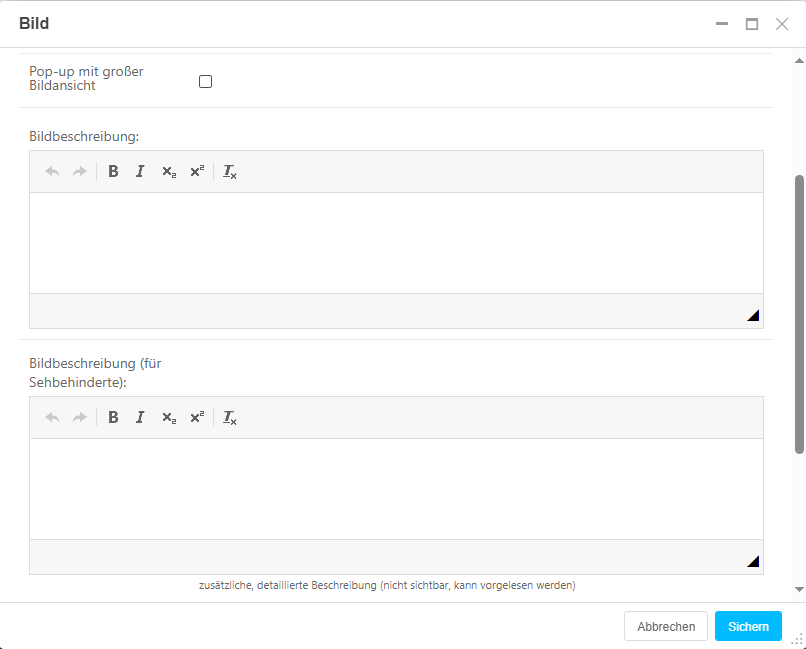The image size is (806, 649).
Task: Click Redo in the Bildbeschreibung toolbar
Action: tap(80, 171)
